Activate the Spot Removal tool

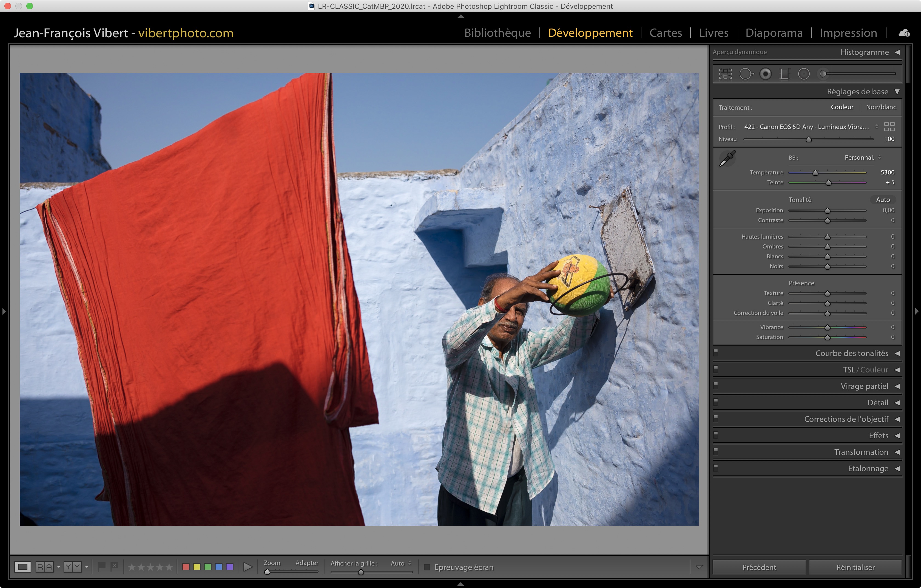click(x=746, y=74)
